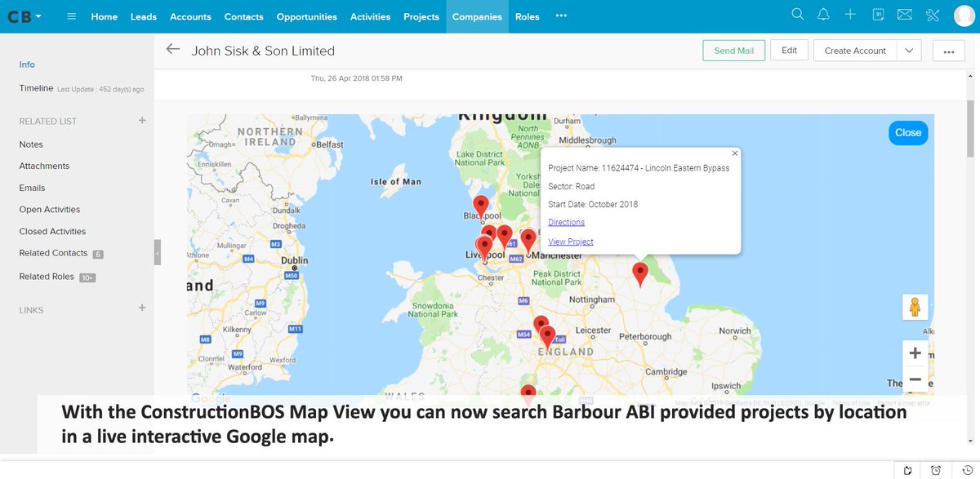The height and width of the screenshot is (479, 980).
Task: Open the CB logo menu
Action: (x=25, y=16)
